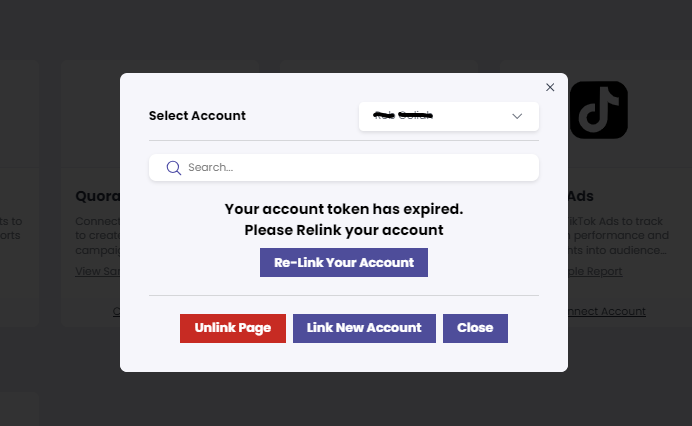Screen dimensions: 692x426
Task: Click the scribbled-out account name in dropdown
Action: tap(403, 116)
